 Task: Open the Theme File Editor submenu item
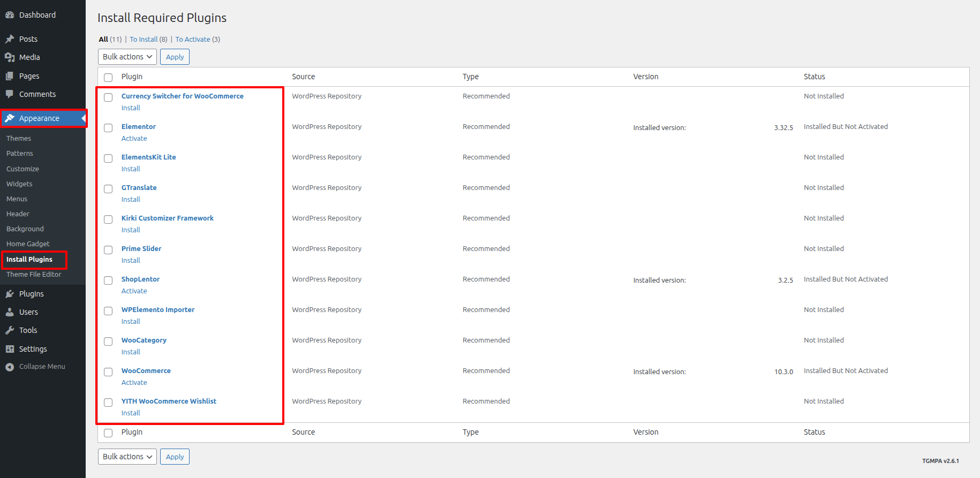pyautogui.click(x=34, y=275)
